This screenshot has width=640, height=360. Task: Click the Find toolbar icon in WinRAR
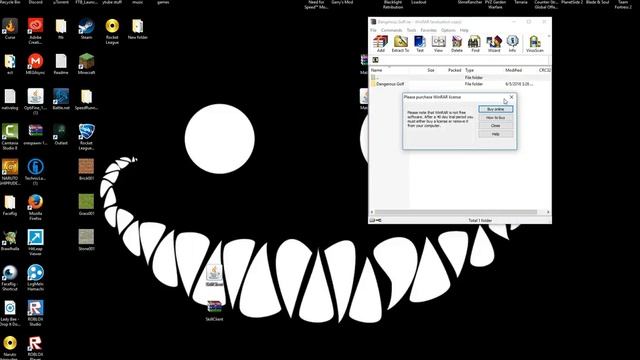[x=475, y=44]
